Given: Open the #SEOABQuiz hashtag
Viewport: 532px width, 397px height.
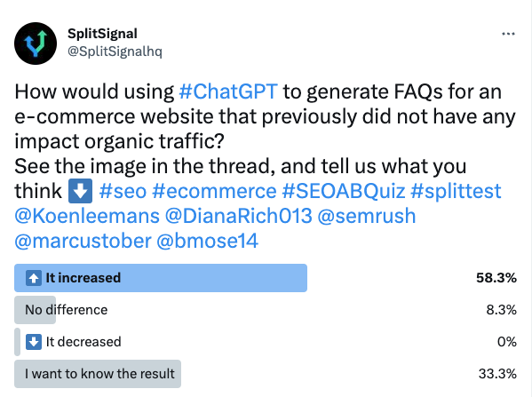Looking at the screenshot, I should click(x=344, y=191).
